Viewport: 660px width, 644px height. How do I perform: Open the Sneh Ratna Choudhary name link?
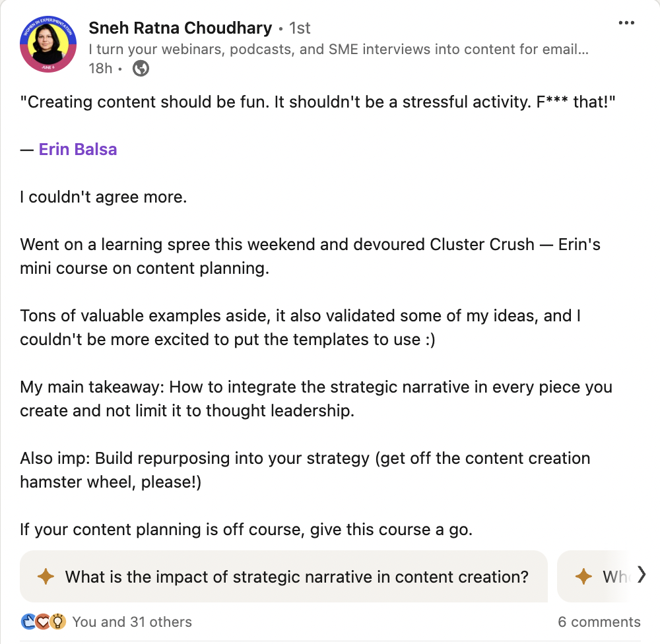tap(180, 28)
